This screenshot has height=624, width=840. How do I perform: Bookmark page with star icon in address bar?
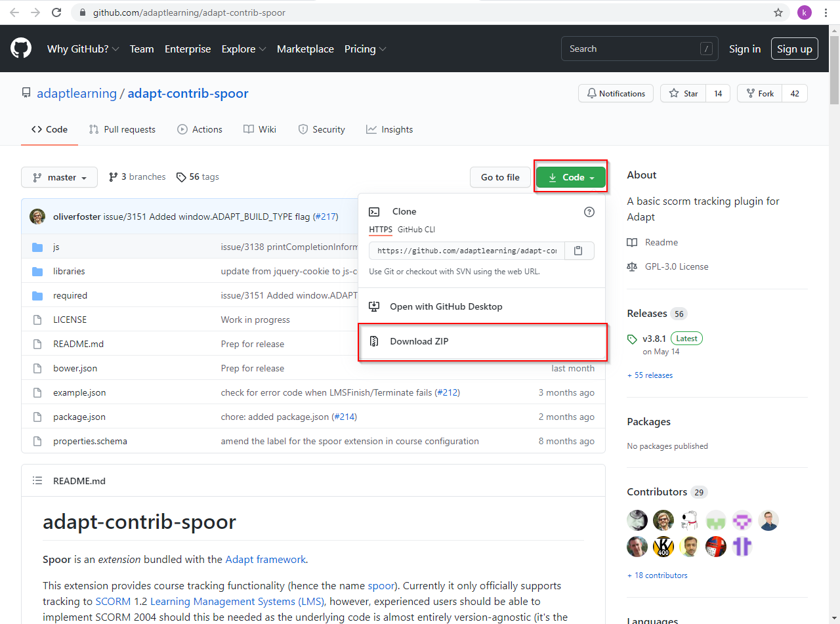point(778,12)
